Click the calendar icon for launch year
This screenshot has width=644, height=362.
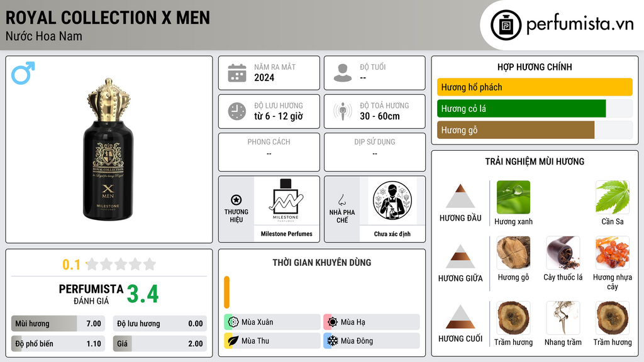point(237,73)
